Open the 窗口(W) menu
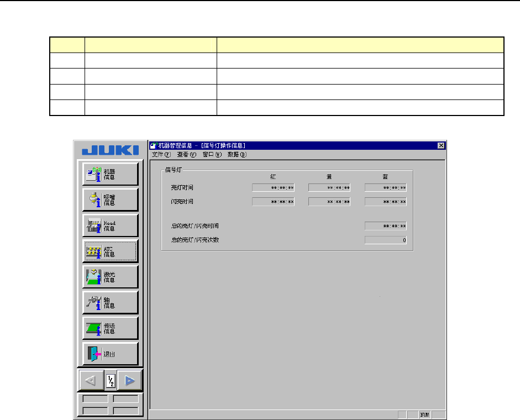Viewport: 520px width, 420px height. click(x=212, y=155)
